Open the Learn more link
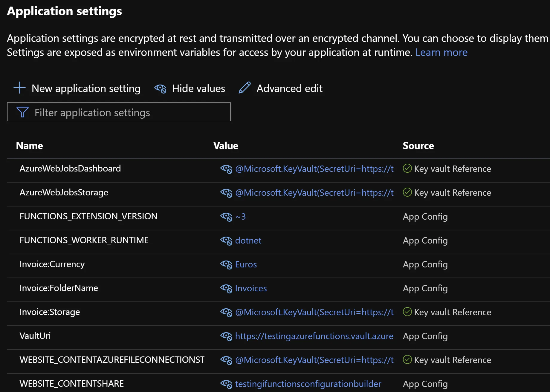 [x=441, y=52]
